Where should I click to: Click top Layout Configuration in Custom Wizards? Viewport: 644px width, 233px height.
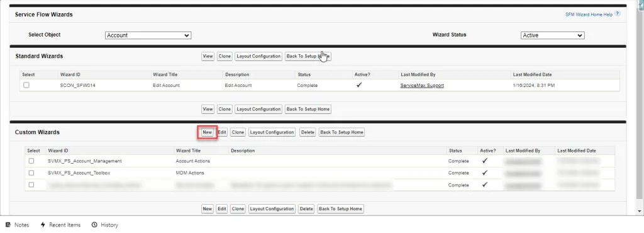click(x=272, y=132)
